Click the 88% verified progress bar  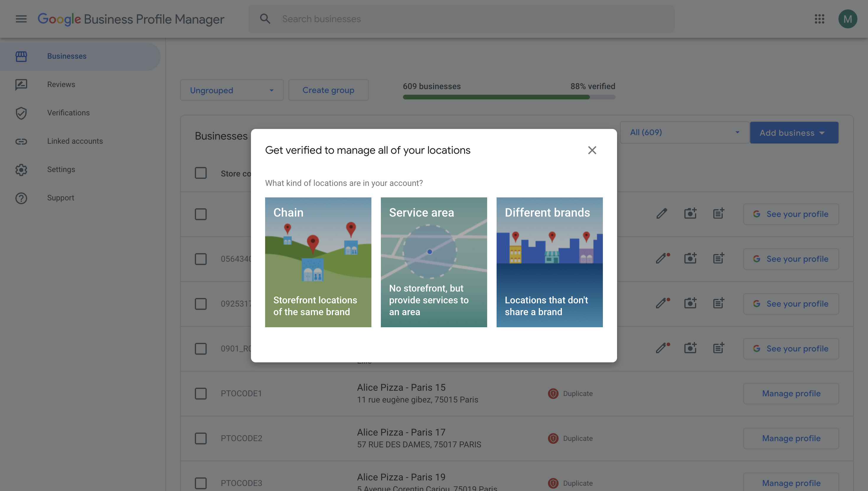(509, 97)
